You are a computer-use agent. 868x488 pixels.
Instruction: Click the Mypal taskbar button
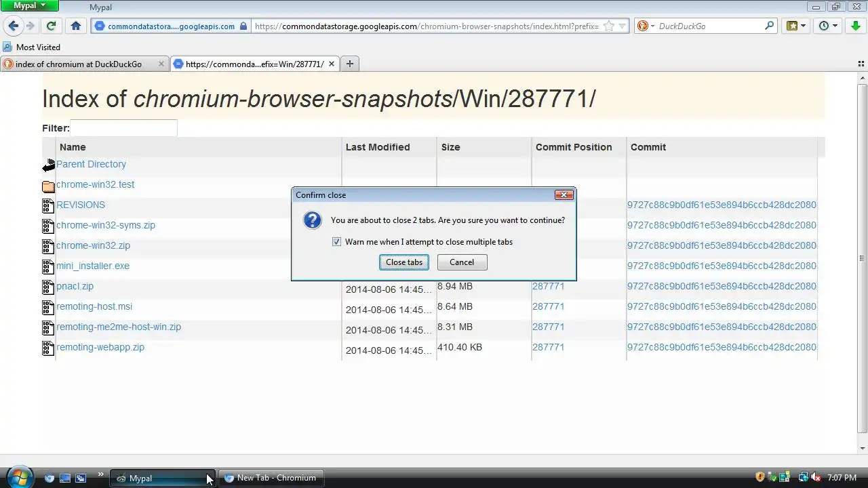click(162, 478)
